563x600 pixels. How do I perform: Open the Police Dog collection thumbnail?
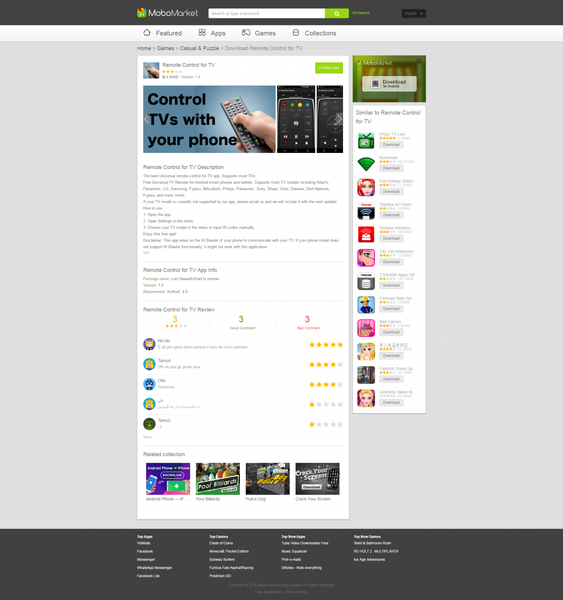pyautogui.click(x=268, y=479)
